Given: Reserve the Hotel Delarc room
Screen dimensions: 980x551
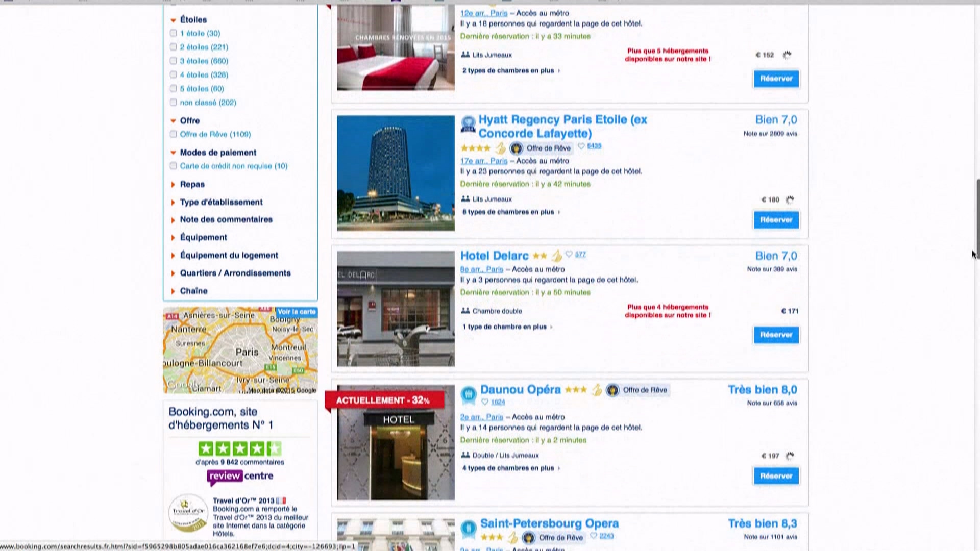Looking at the screenshot, I should [x=776, y=335].
